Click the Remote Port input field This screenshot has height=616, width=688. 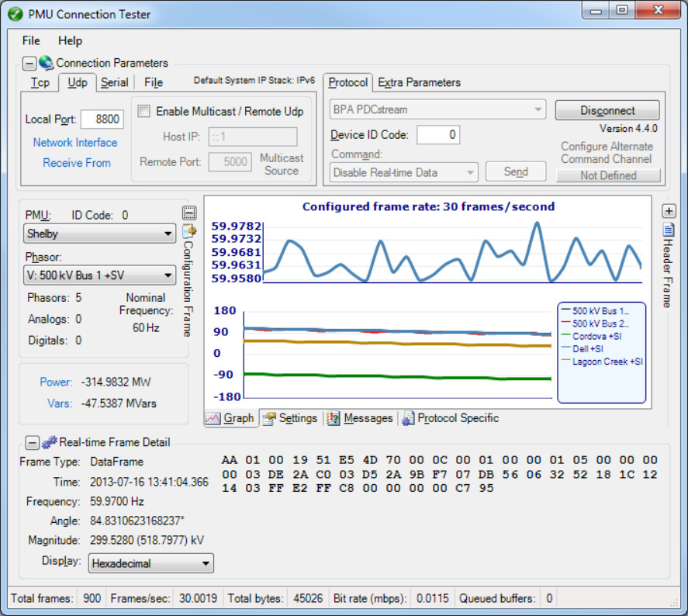pyautogui.click(x=230, y=162)
